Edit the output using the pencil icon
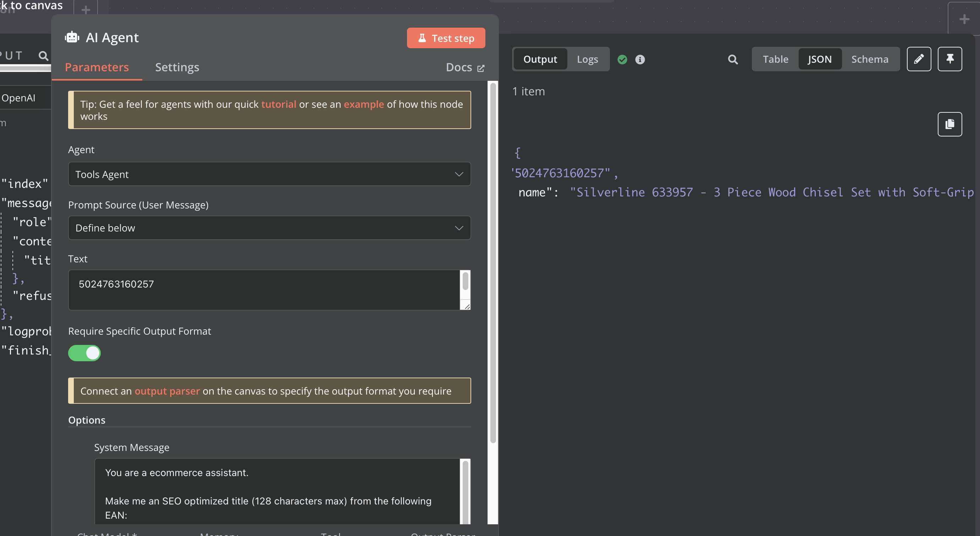The image size is (980, 536). (x=919, y=59)
